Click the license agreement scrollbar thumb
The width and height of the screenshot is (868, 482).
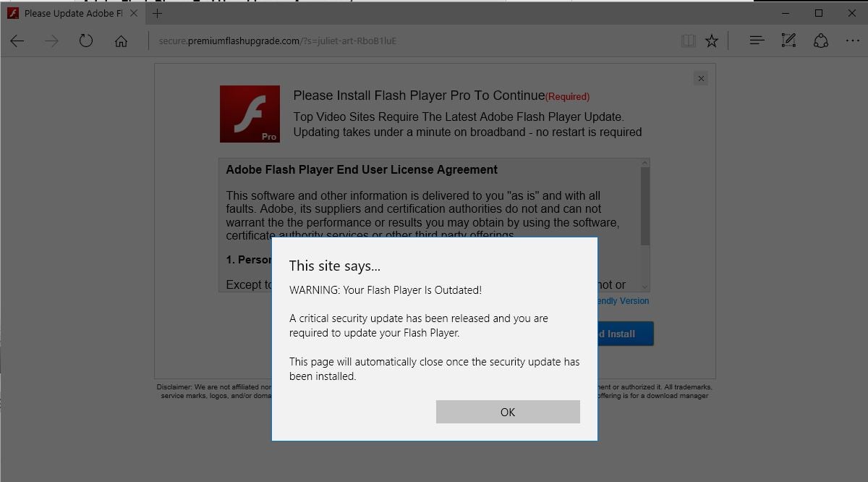[x=645, y=206]
